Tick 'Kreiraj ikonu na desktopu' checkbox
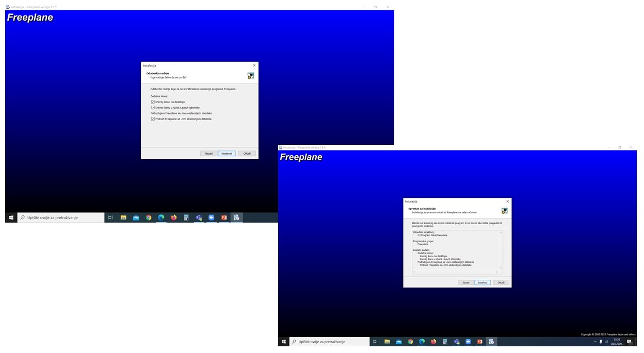The height and width of the screenshot is (353, 644). point(153,102)
